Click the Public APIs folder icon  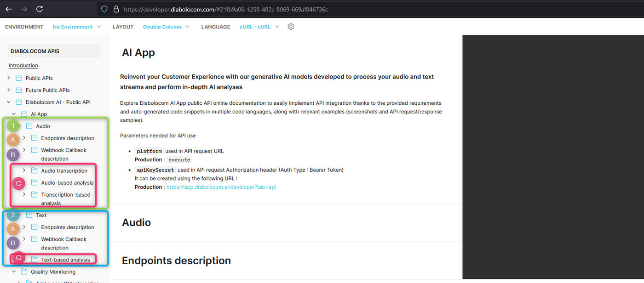coord(19,78)
